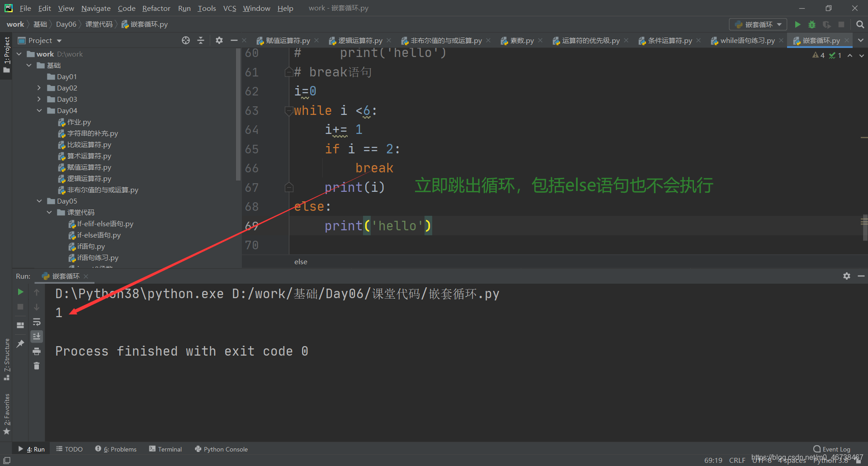Image resolution: width=868 pixels, height=466 pixels.
Task: Open the Terminal tool window
Action: (165, 449)
